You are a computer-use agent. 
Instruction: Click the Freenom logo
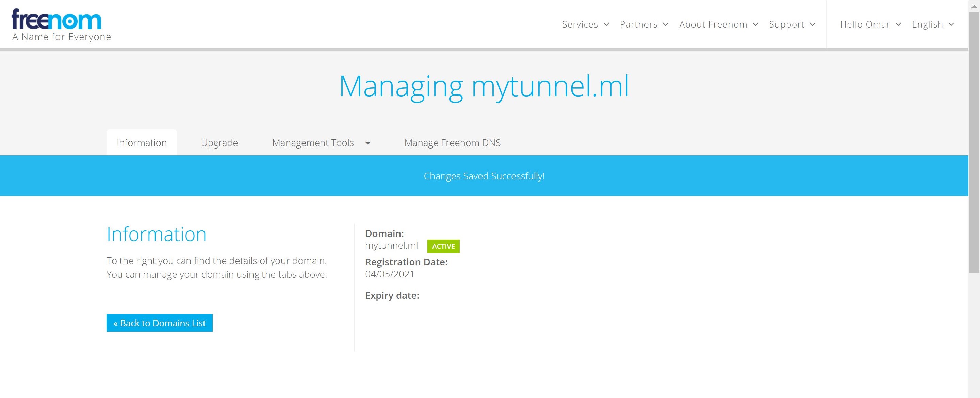pos(56,19)
